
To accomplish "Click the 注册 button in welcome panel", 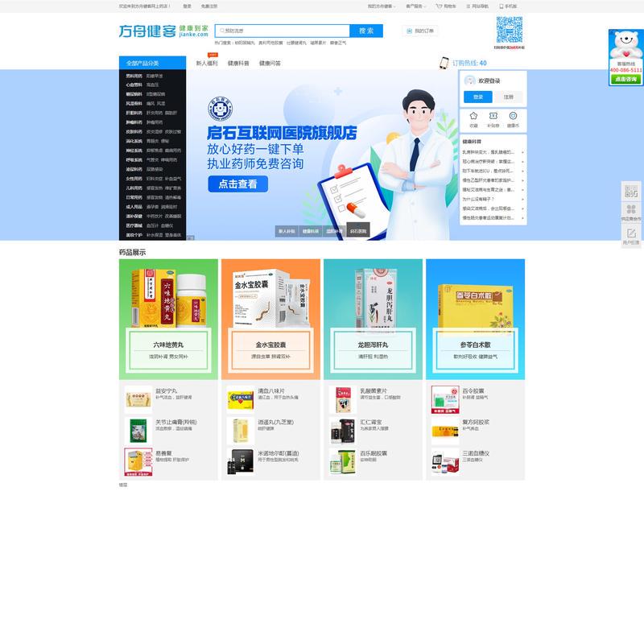I will pos(509,97).
